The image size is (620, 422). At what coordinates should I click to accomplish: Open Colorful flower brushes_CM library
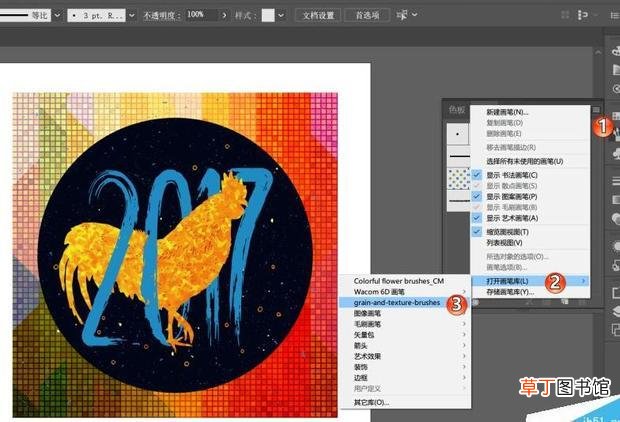point(405,281)
